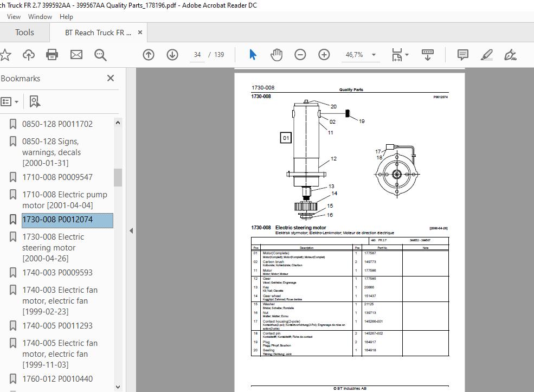This screenshot has height=392, width=534.
Task: Click the page number field showing 34
Action: click(x=197, y=55)
